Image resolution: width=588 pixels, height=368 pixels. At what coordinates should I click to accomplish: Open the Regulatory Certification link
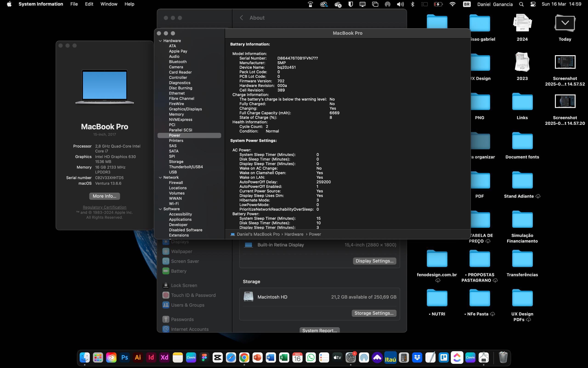pos(105,207)
